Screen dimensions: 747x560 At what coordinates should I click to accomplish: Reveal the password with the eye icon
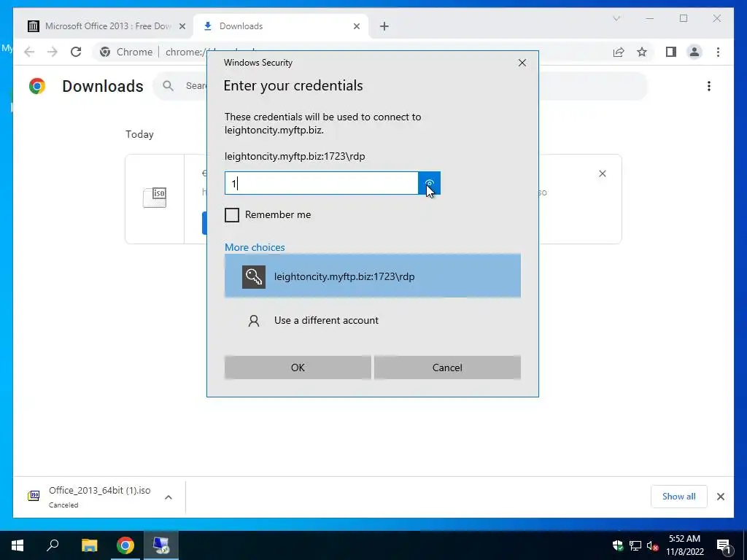[429, 183]
